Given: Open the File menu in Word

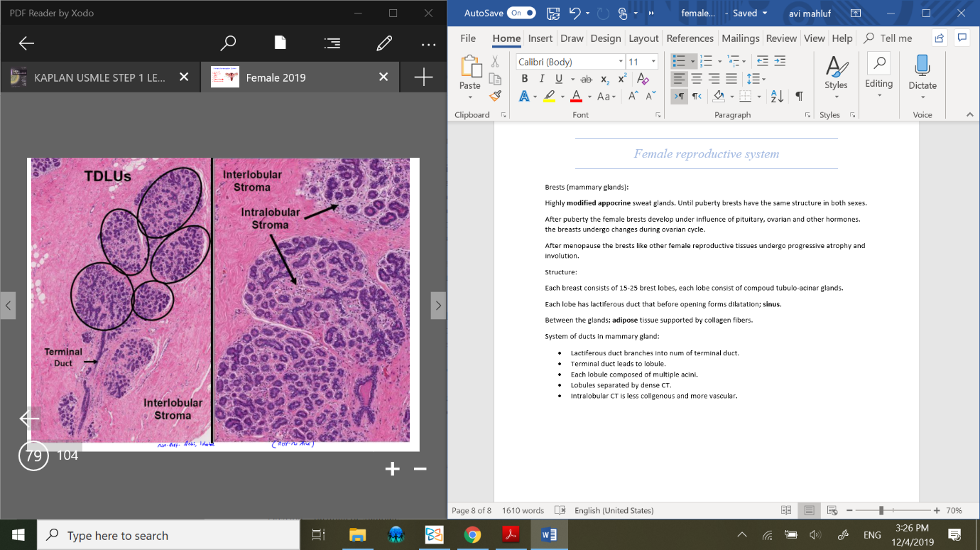Looking at the screenshot, I should pyautogui.click(x=468, y=38).
